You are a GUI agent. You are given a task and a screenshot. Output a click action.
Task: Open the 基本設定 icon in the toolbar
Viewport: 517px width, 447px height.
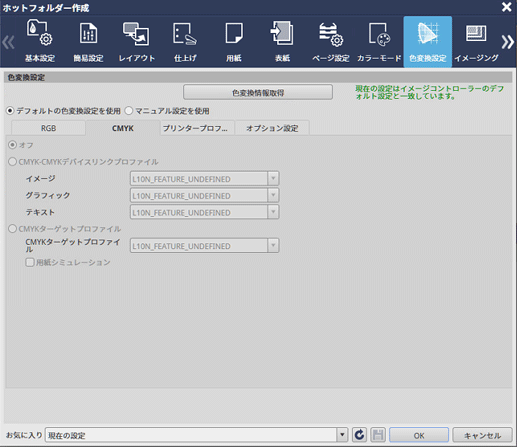pyautogui.click(x=40, y=41)
